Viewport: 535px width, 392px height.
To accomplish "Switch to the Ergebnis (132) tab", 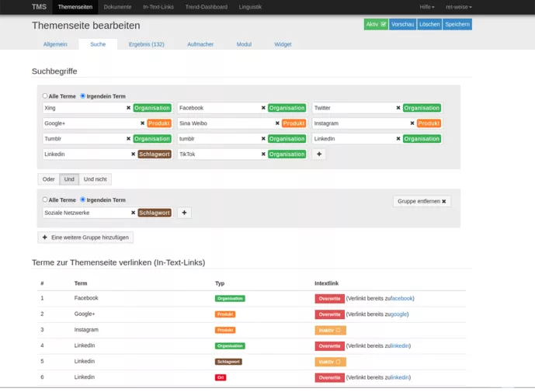I will tap(146, 44).
